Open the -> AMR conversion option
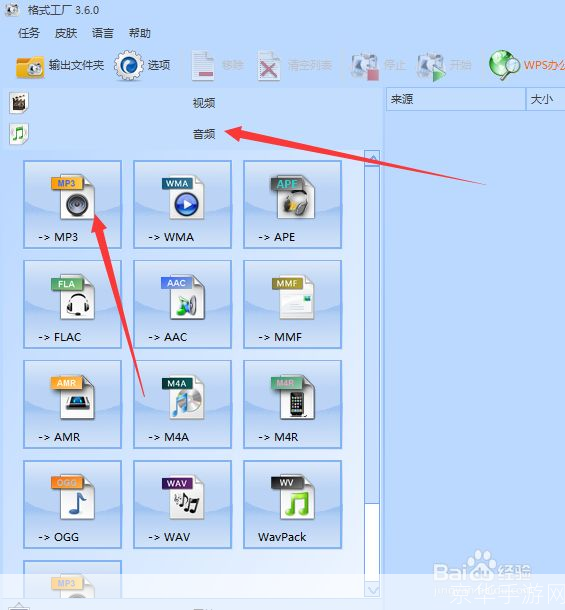The image size is (565, 610). point(72,405)
